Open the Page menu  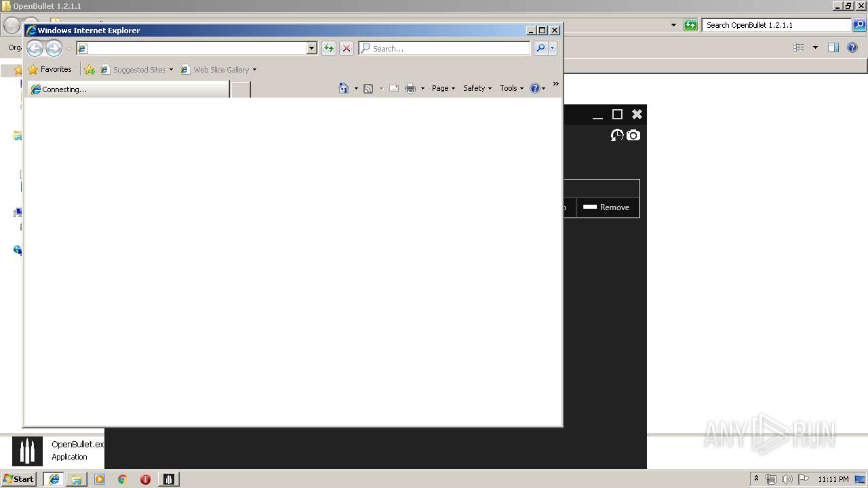click(x=443, y=88)
